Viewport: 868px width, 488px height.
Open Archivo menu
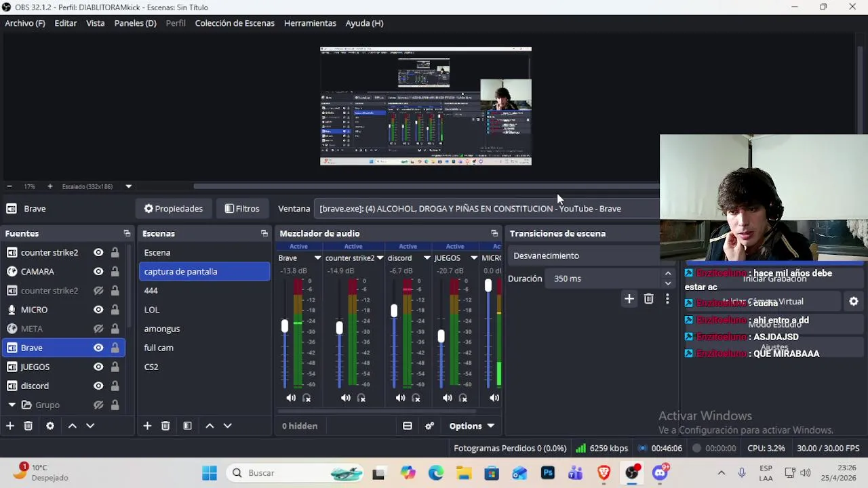25,23
